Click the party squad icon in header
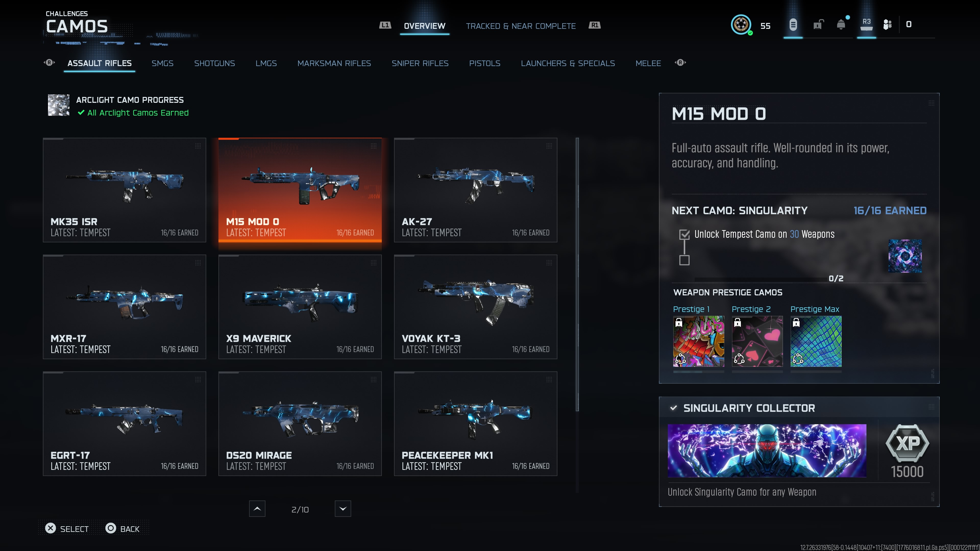The image size is (980, 551). [x=887, y=25]
